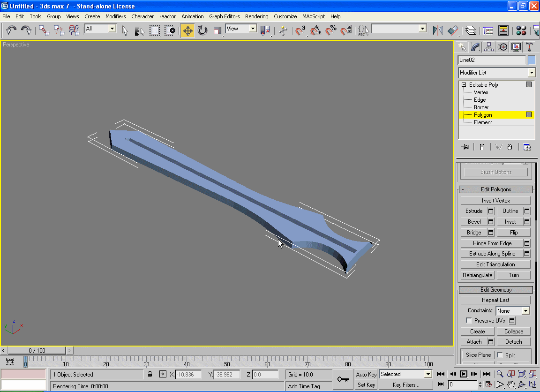Viewport: 540px width, 392px height.
Task: Open the Rendering menu
Action: click(256, 16)
